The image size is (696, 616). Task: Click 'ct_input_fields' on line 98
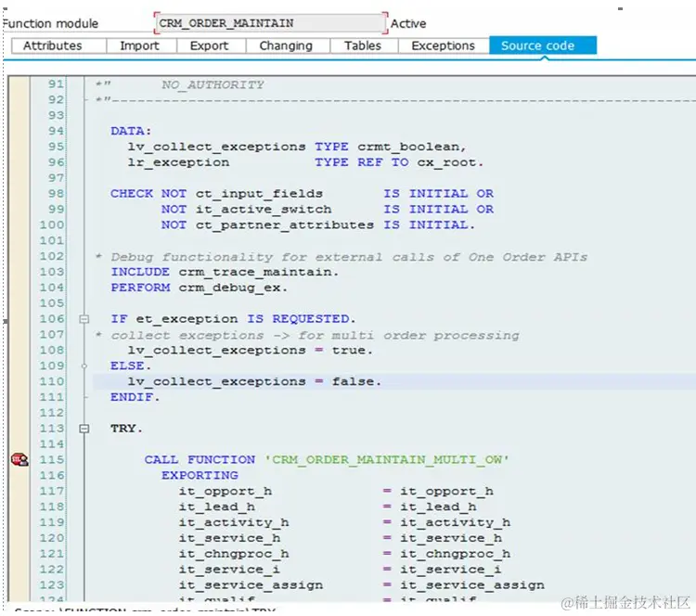click(x=259, y=194)
